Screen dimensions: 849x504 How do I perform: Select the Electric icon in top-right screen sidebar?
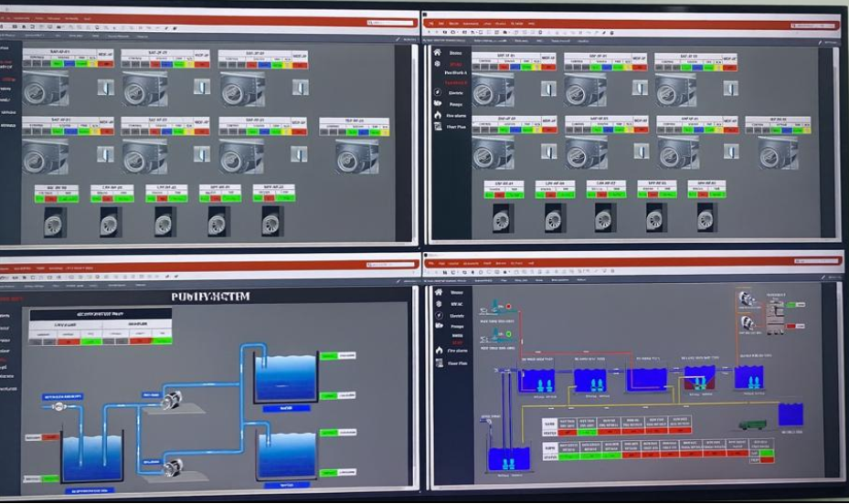click(x=437, y=91)
